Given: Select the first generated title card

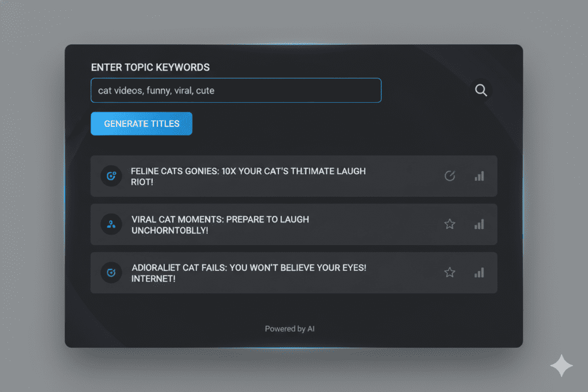Looking at the screenshot, I should tap(293, 176).
